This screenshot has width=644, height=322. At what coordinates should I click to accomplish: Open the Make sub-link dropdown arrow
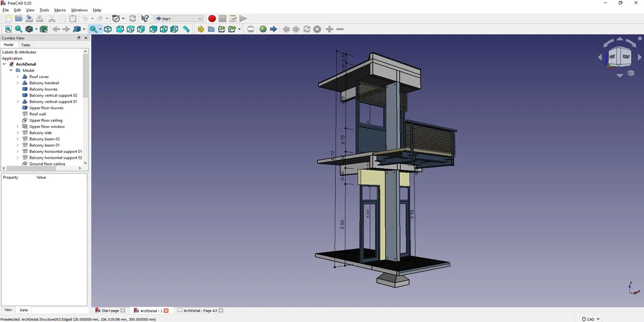pyautogui.click(x=239, y=29)
